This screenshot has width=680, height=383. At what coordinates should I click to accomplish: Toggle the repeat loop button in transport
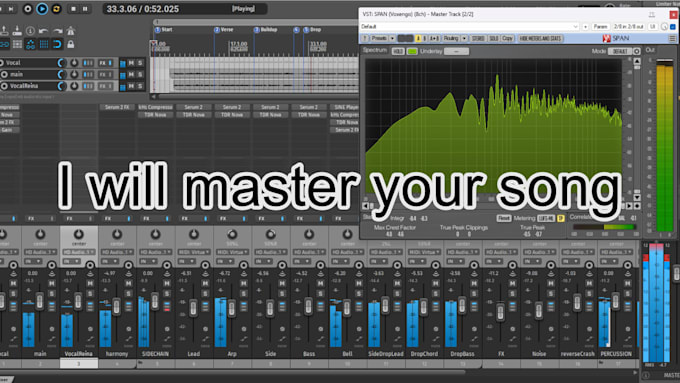[x=56, y=9]
